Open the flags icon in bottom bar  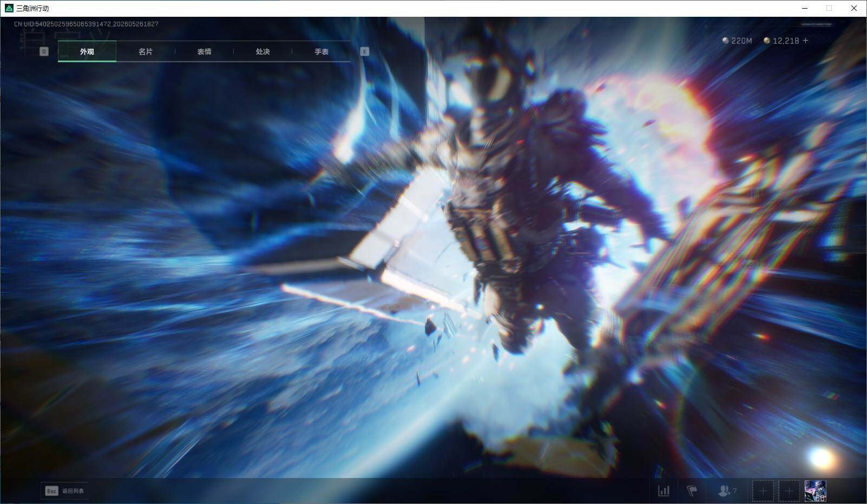coord(692,491)
